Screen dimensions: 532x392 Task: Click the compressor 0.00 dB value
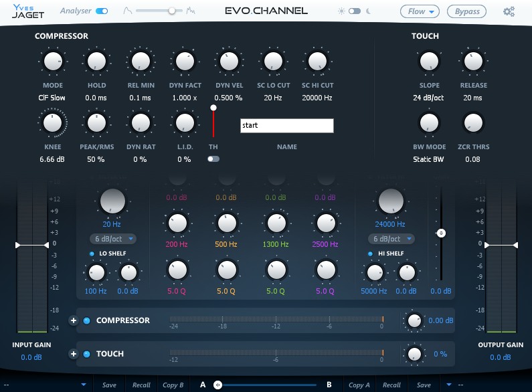click(441, 320)
